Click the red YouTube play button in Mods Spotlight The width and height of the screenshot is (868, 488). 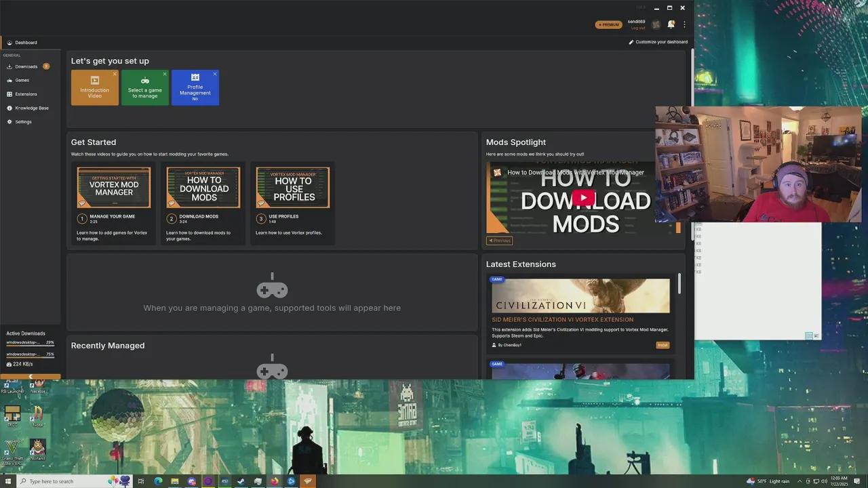(x=583, y=198)
